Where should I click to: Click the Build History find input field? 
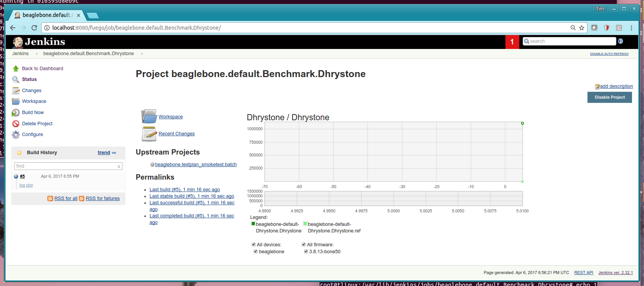pos(68,166)
